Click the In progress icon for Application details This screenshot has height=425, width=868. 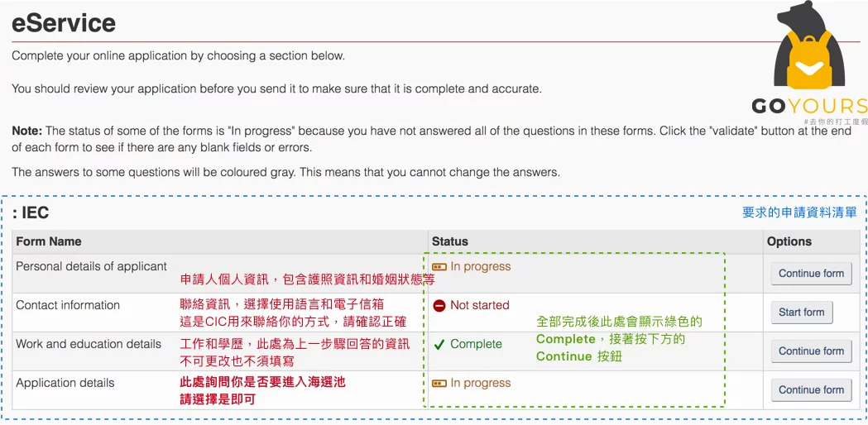coord(439,383)
